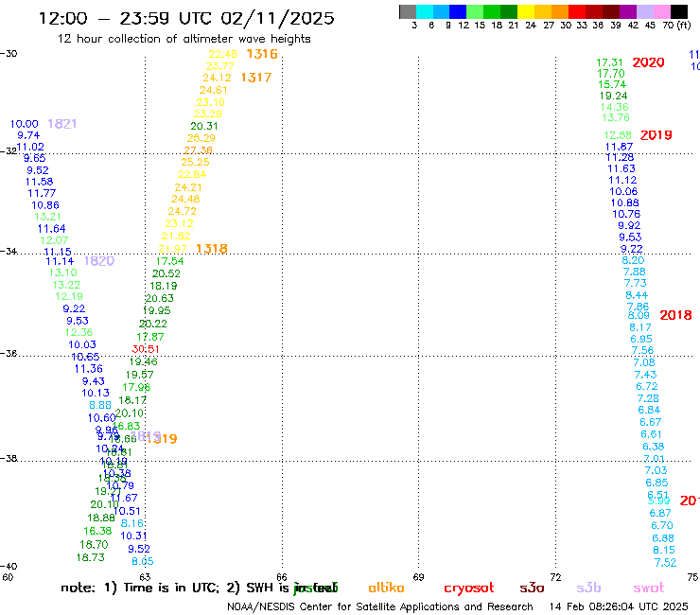Click the 's3a' satellite legend label
Image resolution: width=700 pixels, height=615 pixels.
(x=532, y=589)
